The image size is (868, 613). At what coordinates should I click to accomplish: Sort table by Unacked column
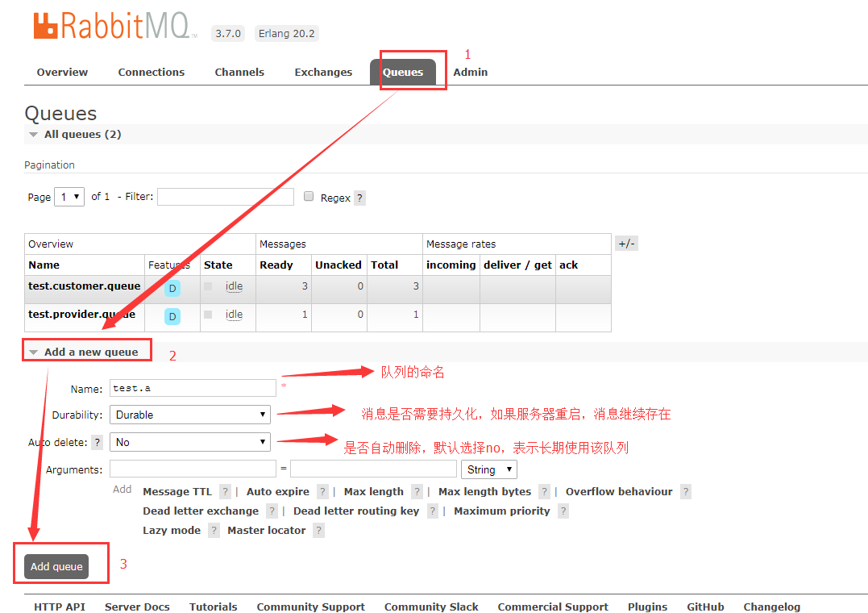coord(338,265)
